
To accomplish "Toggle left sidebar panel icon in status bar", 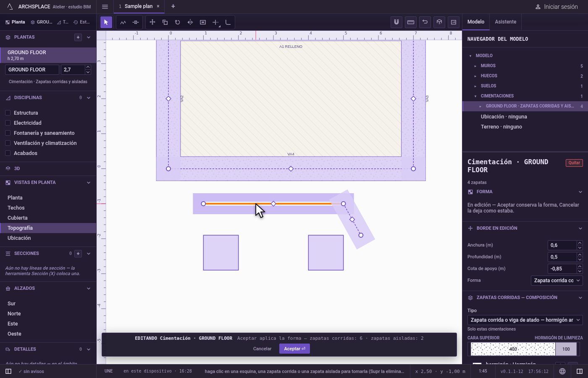I will pyautogui.click(x=8, y=371).
